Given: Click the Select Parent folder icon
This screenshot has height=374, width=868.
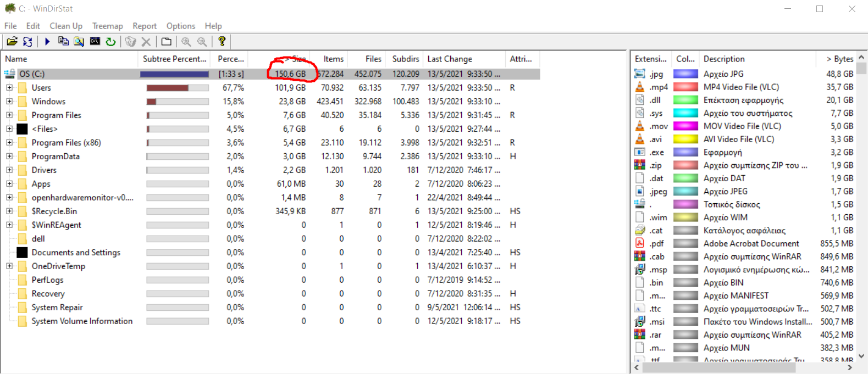Looking at the screenshot, I should click(x=166, y=42).
